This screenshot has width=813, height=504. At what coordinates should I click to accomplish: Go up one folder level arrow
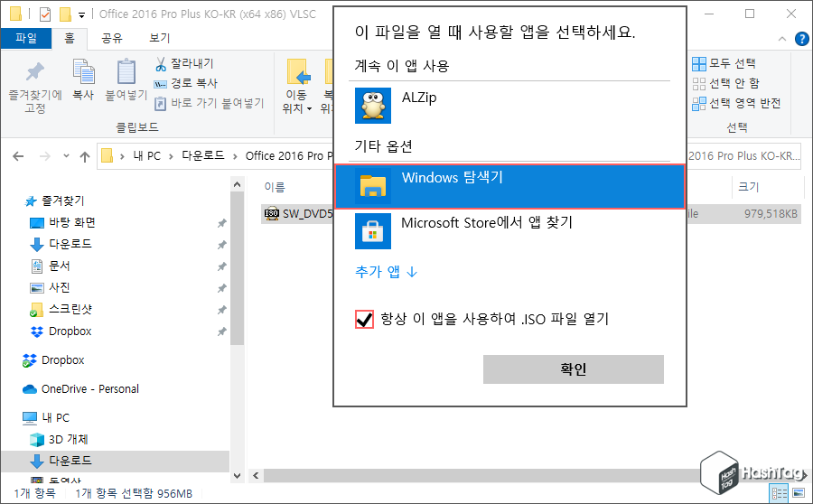tap(85, 156)
